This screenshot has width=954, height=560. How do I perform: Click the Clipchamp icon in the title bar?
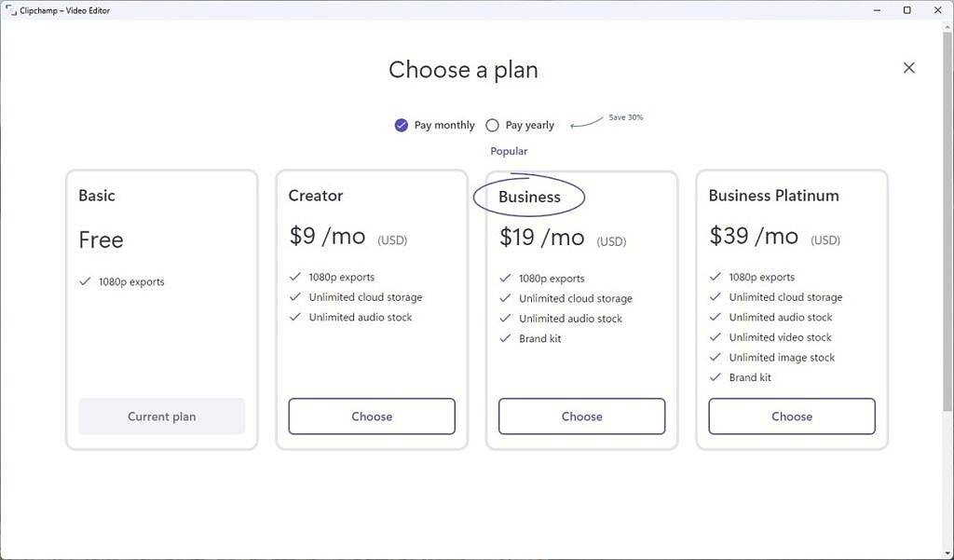pos(9,10)
